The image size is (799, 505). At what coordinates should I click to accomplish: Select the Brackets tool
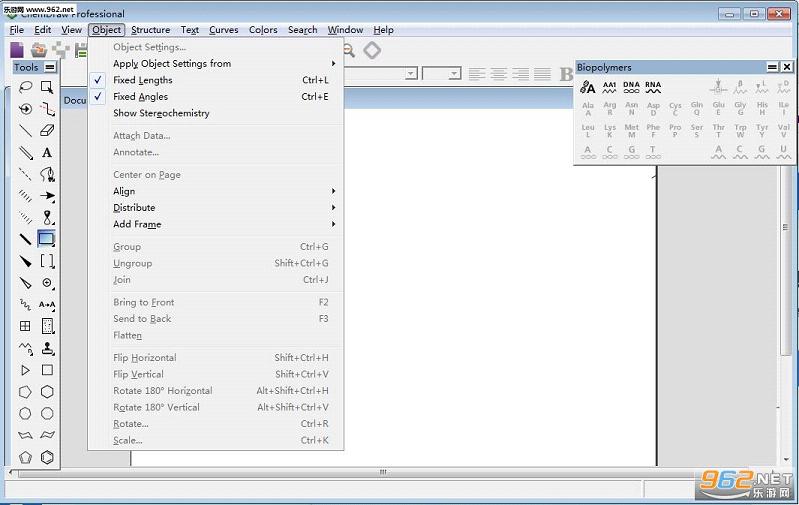47,261
